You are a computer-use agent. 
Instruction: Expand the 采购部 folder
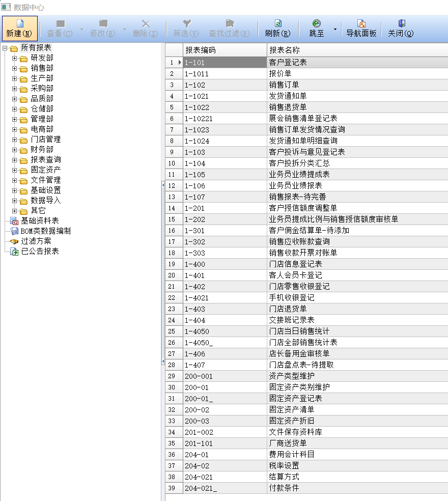pos(14,89)
